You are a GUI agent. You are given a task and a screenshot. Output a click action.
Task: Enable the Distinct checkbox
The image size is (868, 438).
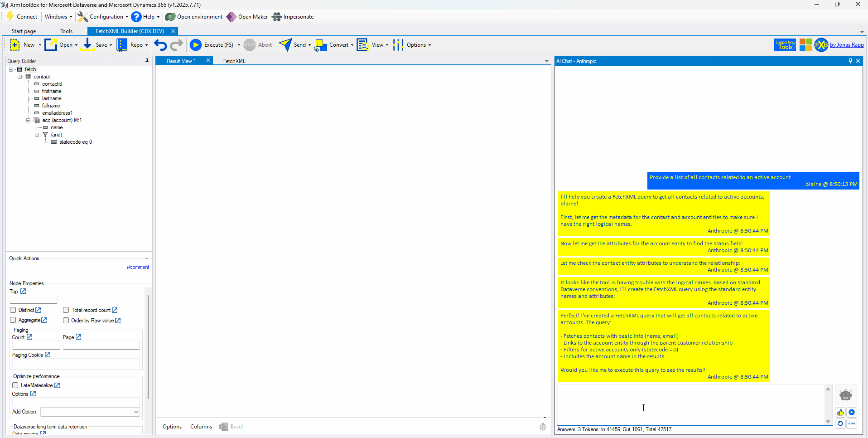(13, 310)
